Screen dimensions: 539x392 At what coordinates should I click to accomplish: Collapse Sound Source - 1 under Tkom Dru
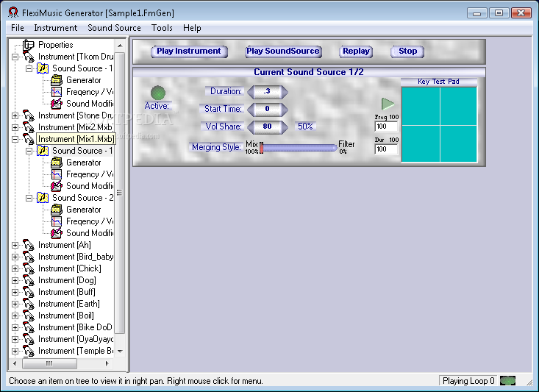tap(29, 68)
